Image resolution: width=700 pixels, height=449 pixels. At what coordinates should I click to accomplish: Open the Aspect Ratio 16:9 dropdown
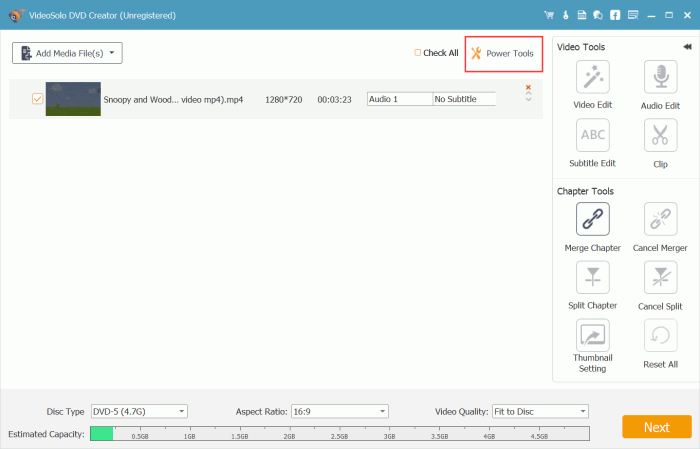coord(339,412)
